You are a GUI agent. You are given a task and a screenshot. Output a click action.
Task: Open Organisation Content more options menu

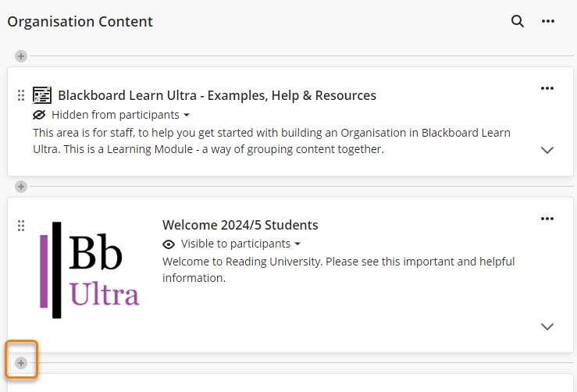tap(548, 22)
